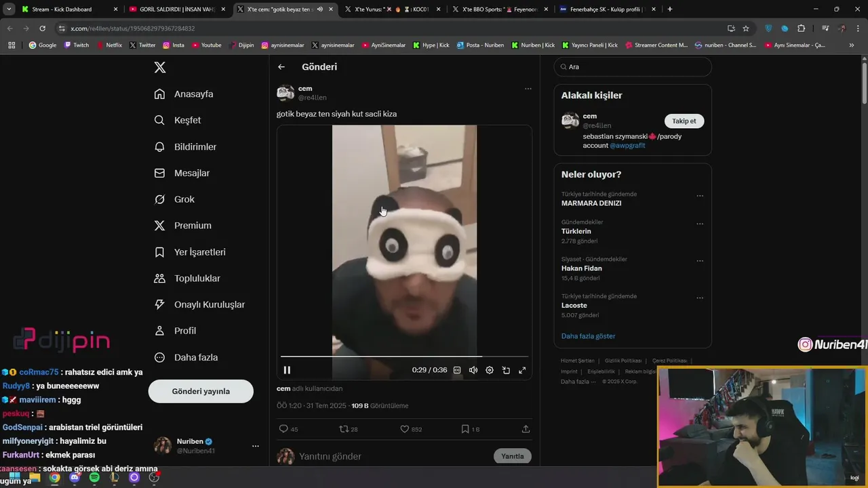This screenshot has width=868, height=488.
Task: Open the Twitch bookmark
Action: click(76, 45)
